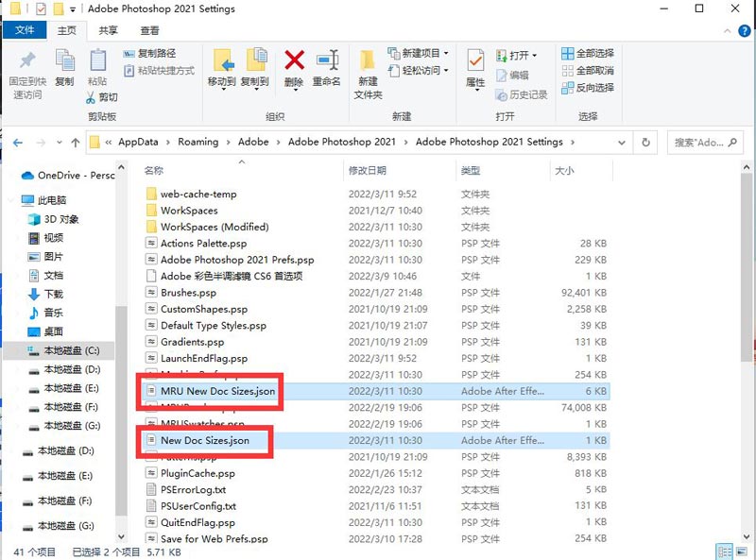756x560 pixels.
Task: Click AppData in the address path
Action: coord(138,142)
